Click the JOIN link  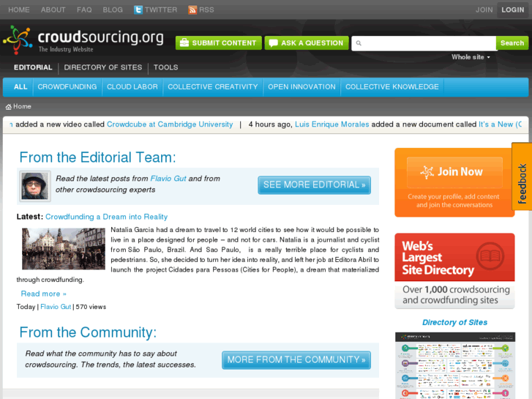484,10
